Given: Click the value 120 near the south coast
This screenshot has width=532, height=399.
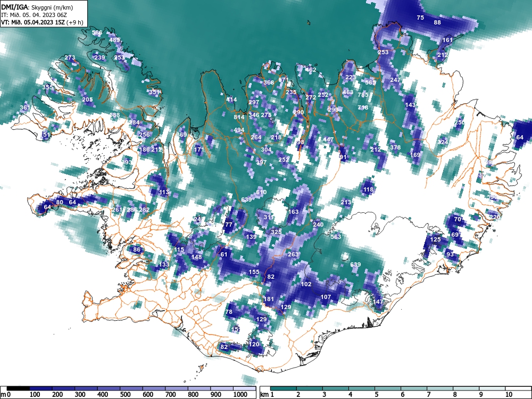Looking at the screenshot, I should (254, 344).
